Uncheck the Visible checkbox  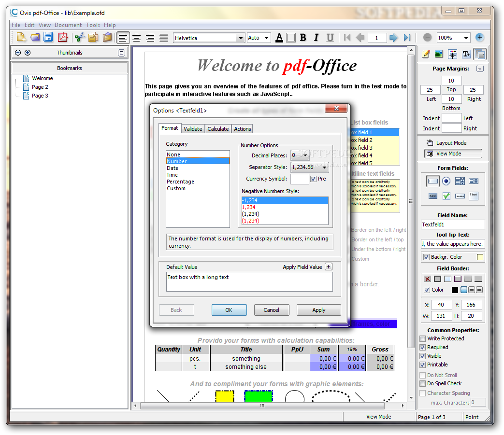click(x=423, y=356)
